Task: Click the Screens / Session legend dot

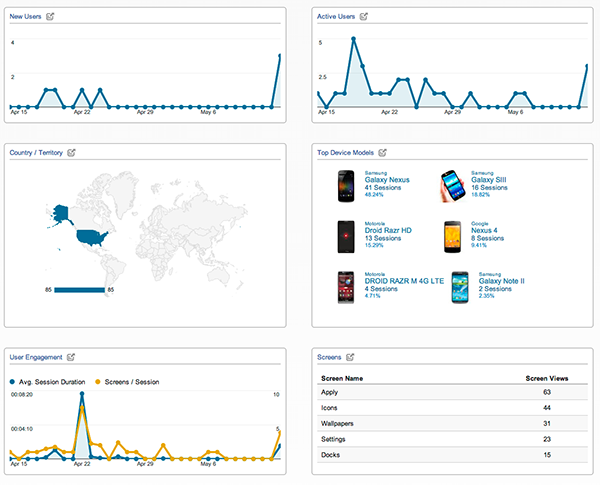Action: [x=98, y=382]
